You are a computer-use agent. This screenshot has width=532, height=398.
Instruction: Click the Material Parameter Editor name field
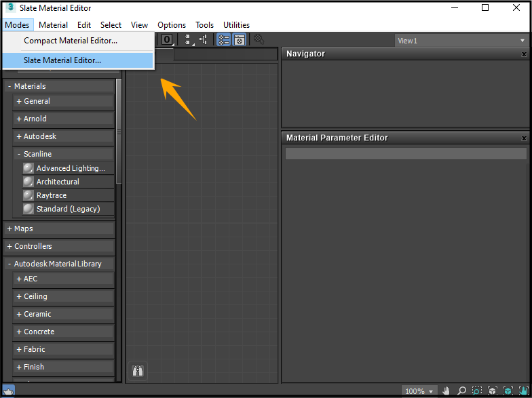point(406,153)
